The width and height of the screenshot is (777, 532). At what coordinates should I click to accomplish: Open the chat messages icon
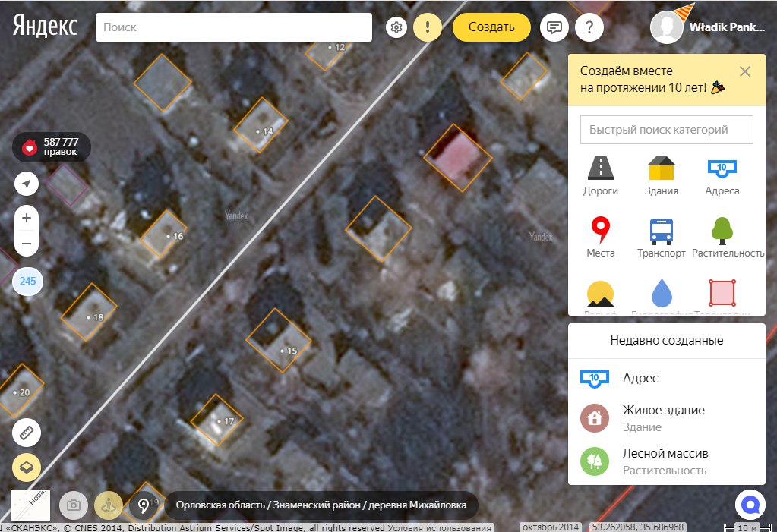tap(554, 27)
